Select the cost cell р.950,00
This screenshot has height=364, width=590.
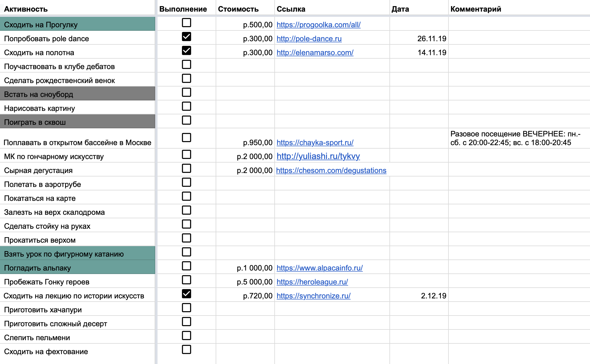[245, 138]
